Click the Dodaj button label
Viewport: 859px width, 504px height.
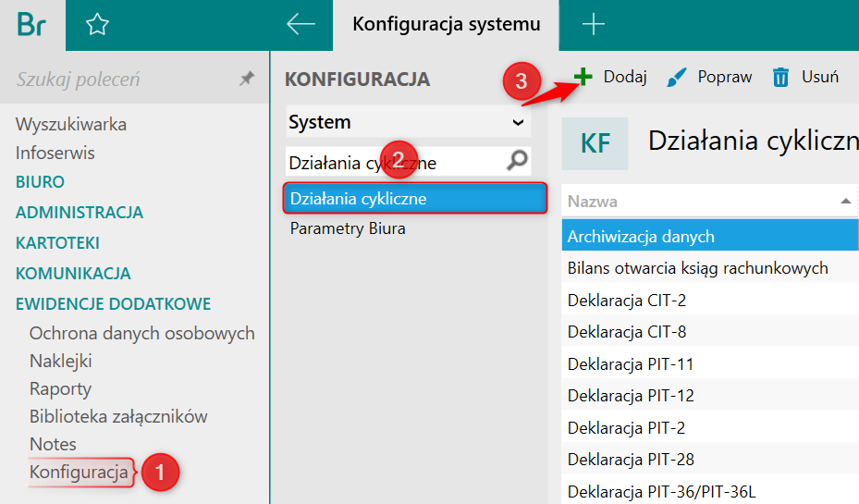click(x=625, y=77)
